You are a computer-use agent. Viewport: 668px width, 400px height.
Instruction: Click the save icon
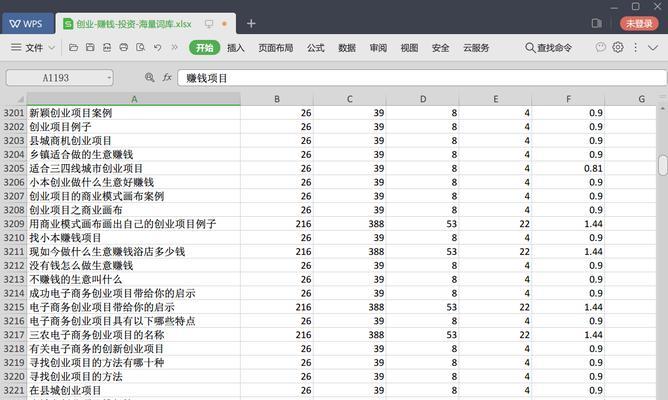tap(90, 47)
